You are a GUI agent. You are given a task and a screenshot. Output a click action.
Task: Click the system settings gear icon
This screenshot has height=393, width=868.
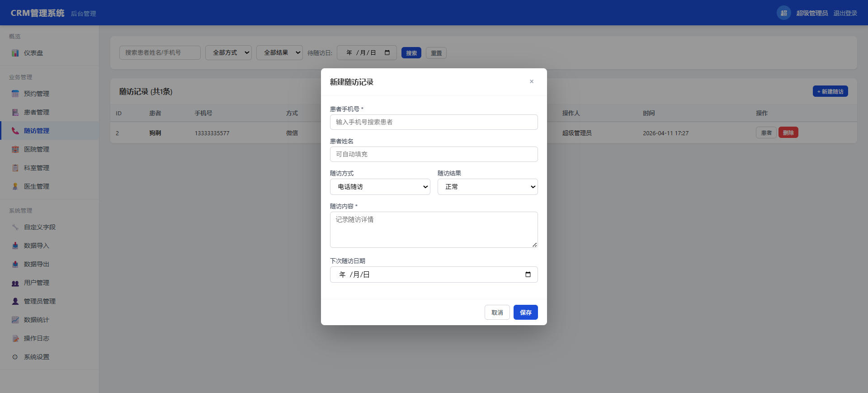[x=15, y=357]
